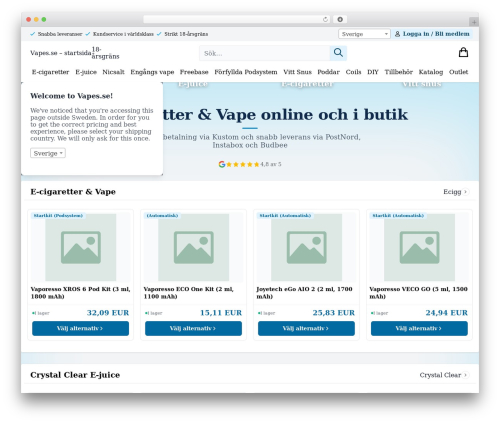The image size is (500, 423).
Task: Open Nicsalt menu item
Action: pos(113,72)
